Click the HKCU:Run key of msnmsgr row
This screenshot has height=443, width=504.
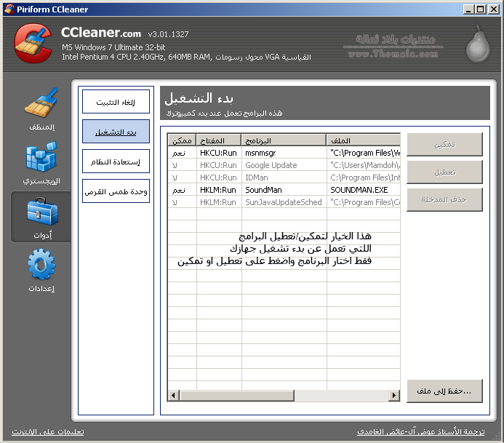[218, 153]
